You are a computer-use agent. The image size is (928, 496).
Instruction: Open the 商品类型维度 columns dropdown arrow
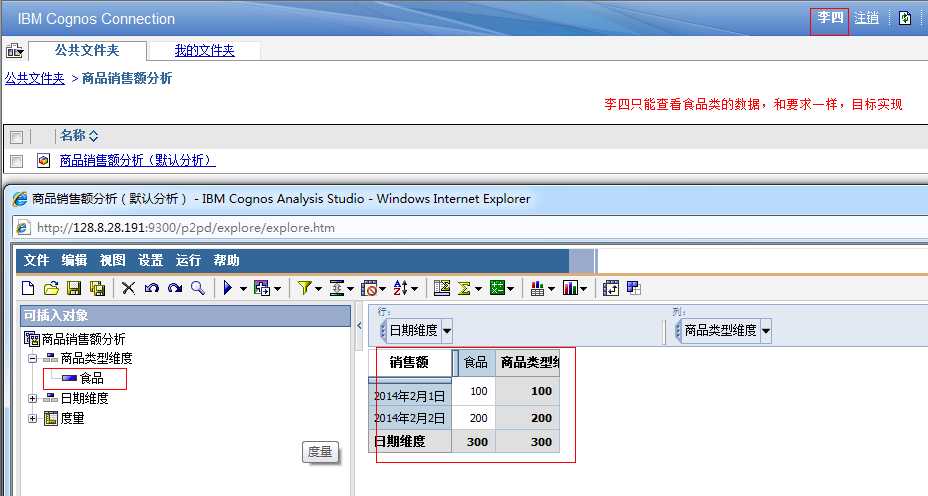point(766,331)
